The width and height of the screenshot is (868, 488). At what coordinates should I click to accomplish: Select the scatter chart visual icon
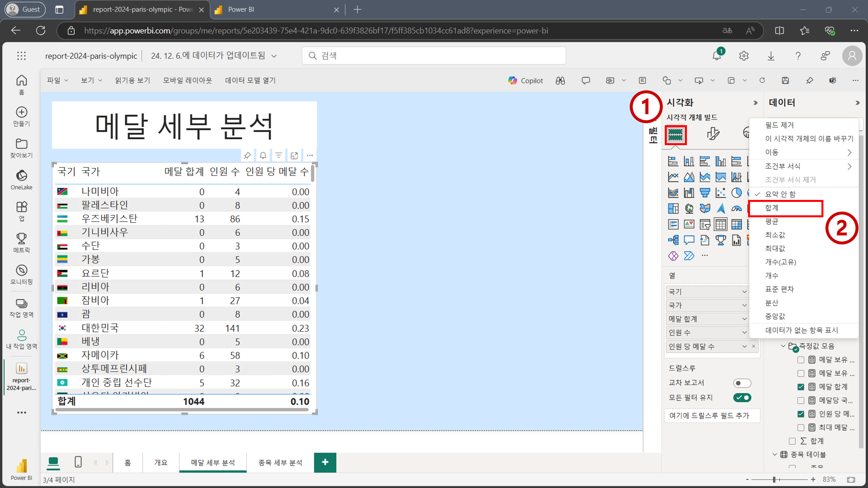[720, 193]
